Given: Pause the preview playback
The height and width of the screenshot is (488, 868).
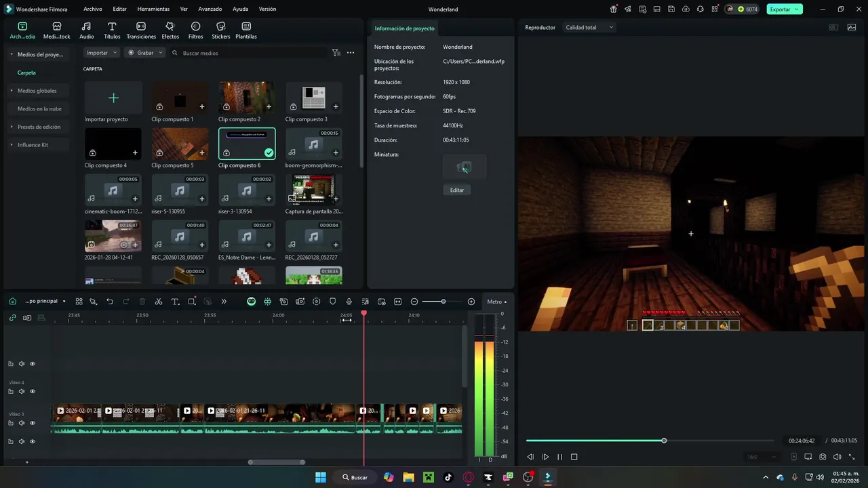Looking at the screenshot, I should 559,457.
